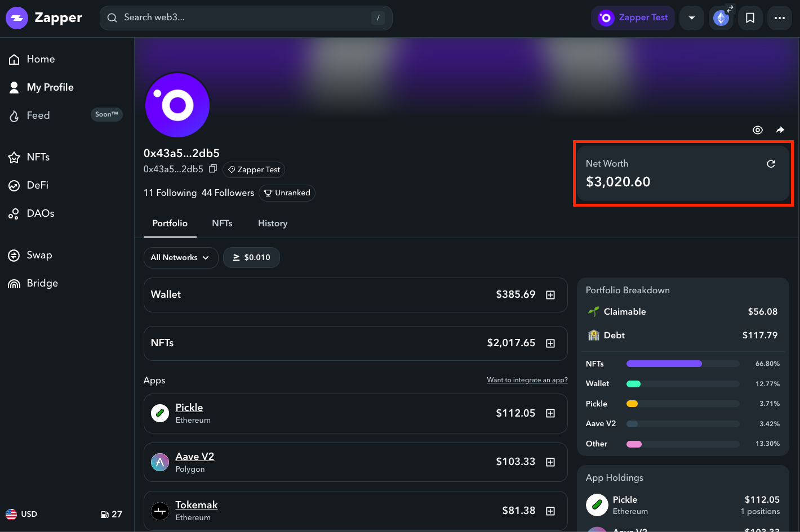
Task: Click the Soon™ badge next to Feed
Action: click(106, 115)
